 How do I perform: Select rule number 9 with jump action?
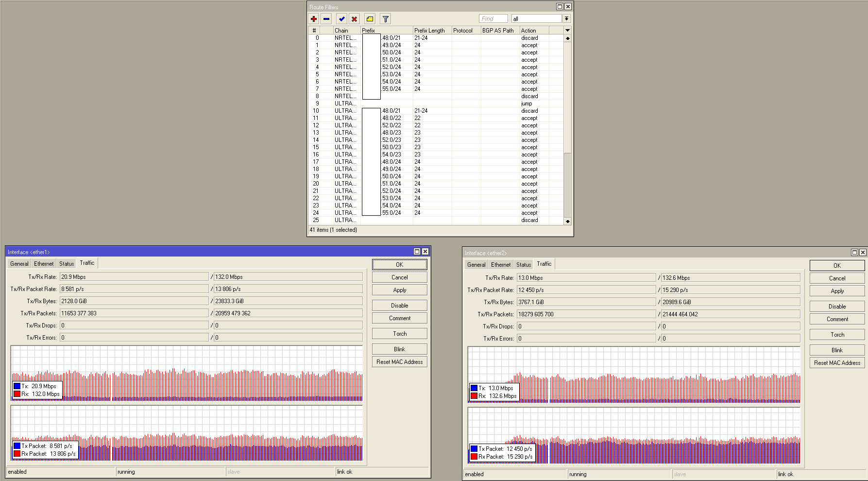click(x=437, y=103)
